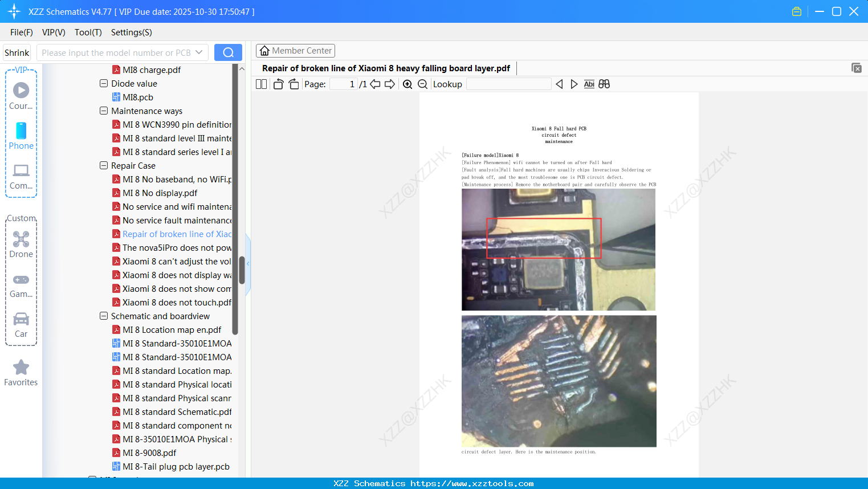Image resolution: width=868 pixels, height=489 pixels.
Task: Click the motherboard photo with red box
Action: point(559,250)
